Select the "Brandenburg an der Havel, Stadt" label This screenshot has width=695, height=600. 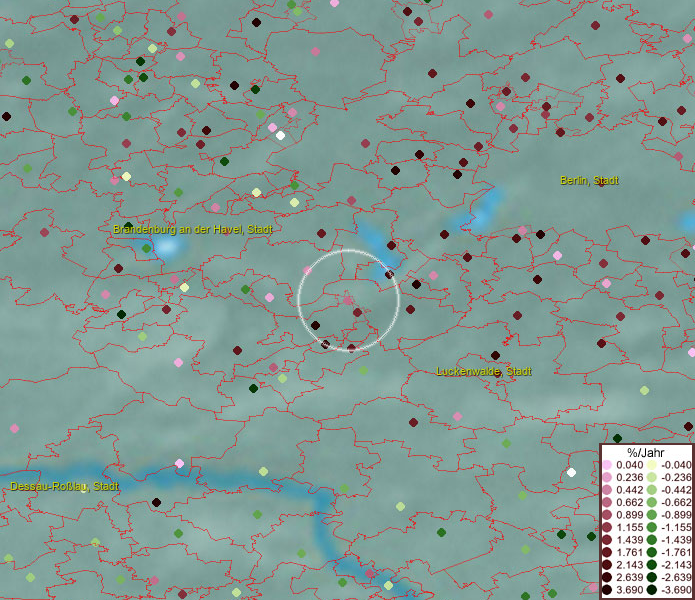click(193, 229)
